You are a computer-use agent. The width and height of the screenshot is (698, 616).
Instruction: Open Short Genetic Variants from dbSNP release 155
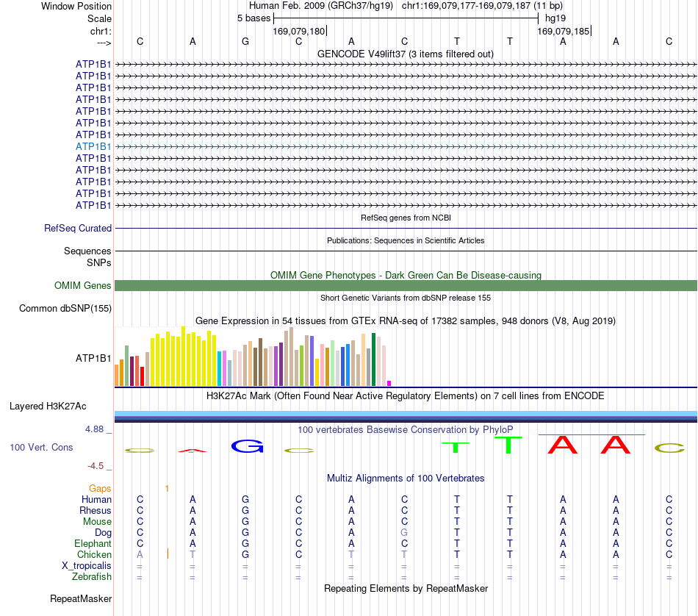[x=406, y=298]
